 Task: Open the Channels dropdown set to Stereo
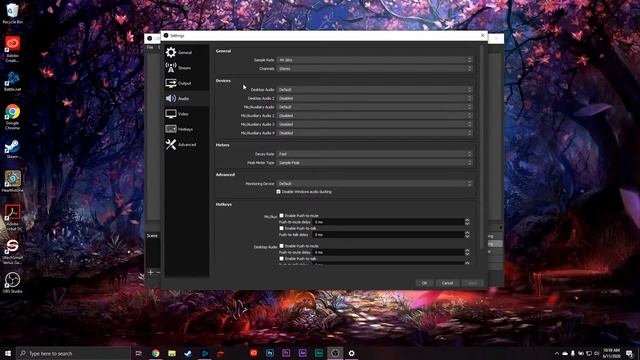click(x=374, y=69)
